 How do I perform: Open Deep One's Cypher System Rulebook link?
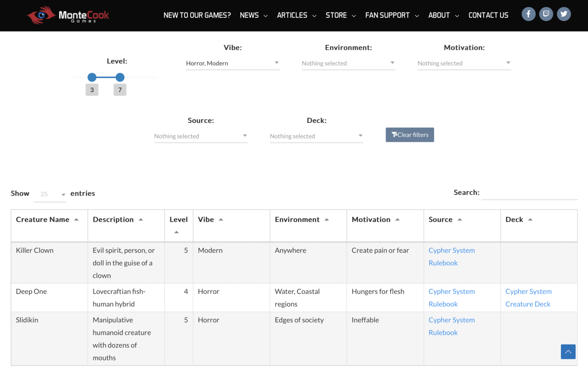pyautogui.click(x=452, y=298)
